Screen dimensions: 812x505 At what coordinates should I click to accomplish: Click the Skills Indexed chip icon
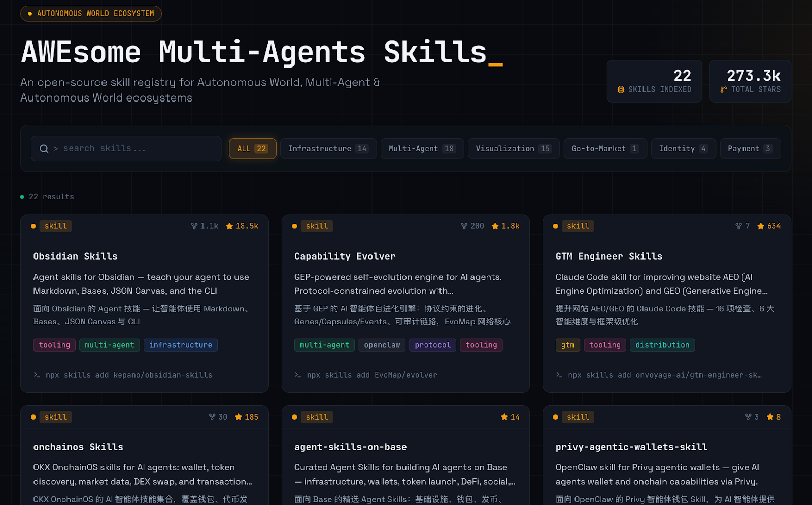(621, 90)
